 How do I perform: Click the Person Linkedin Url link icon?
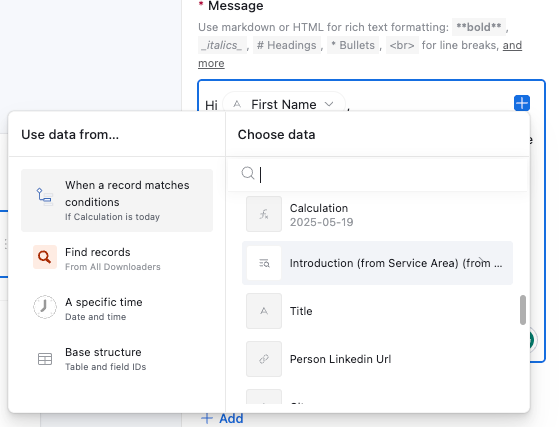tap(264, 359)
